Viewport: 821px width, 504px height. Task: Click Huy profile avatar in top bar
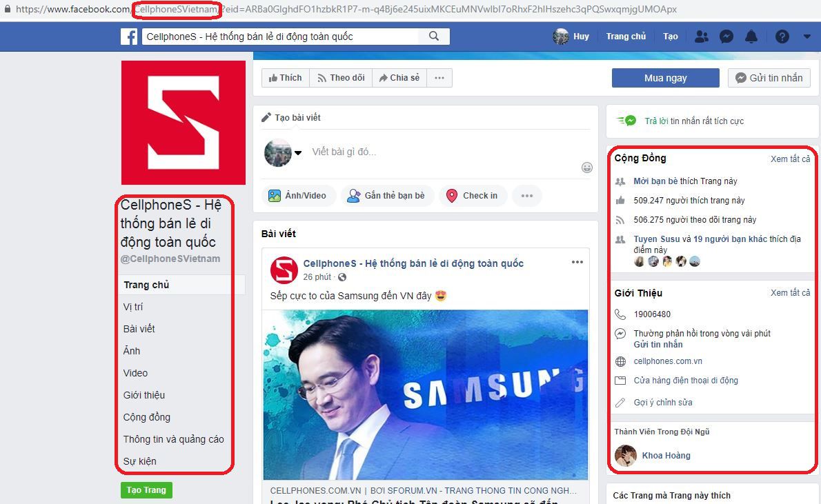pos(561,37)
